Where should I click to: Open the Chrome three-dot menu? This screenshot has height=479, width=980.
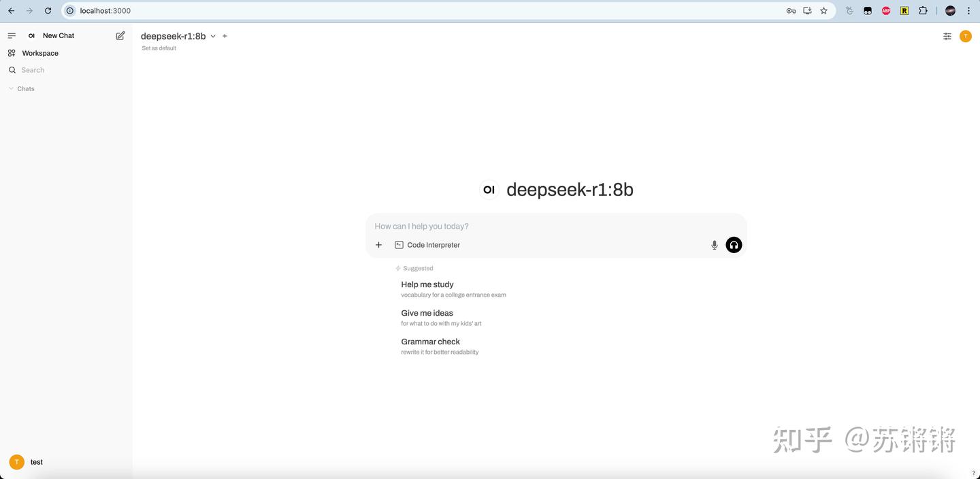tap(969, 11)
